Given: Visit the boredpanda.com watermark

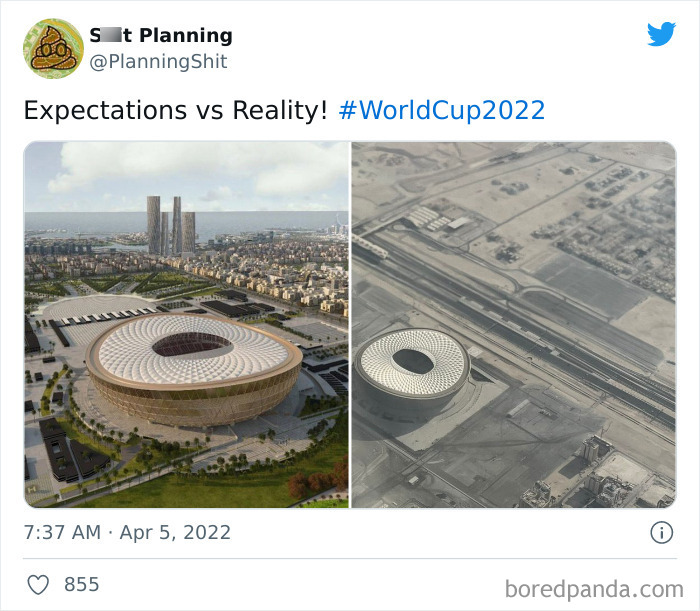Looking at the screenshot, I should (x=594, y=590).
